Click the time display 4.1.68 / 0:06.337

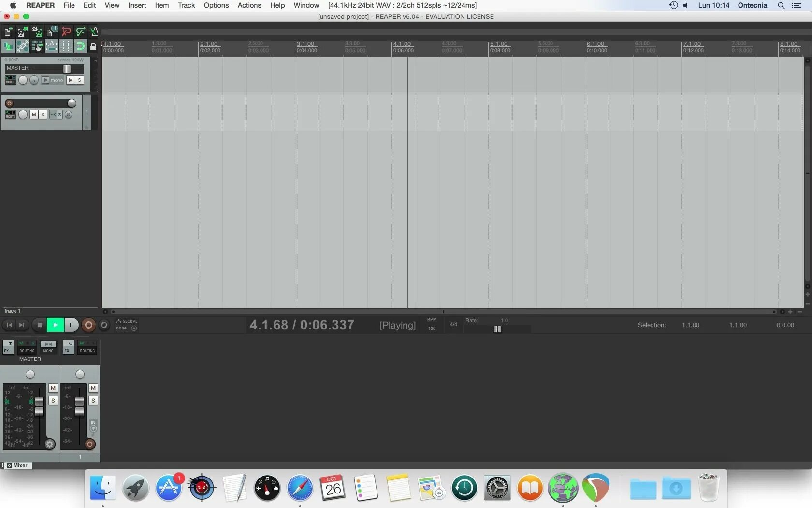(x=302, y=325)
